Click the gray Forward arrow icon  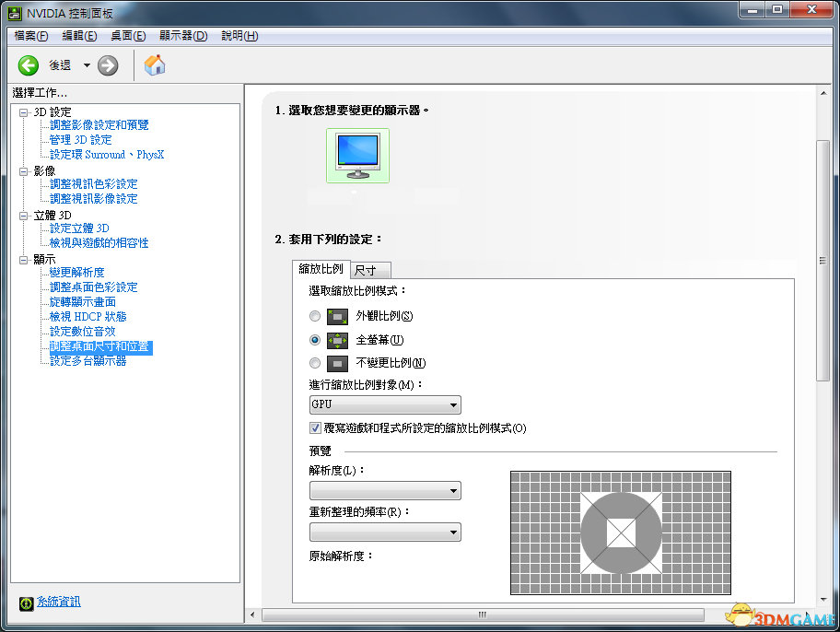(x=108, y=65)
